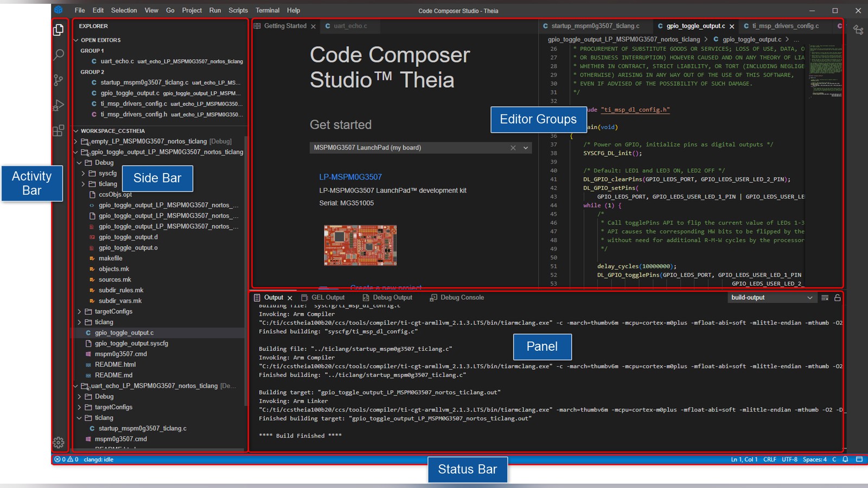Image resolution: width=868 pixels, height=488 pixels.
Task: Open the Source Control icon
Action: pos(59,80)
